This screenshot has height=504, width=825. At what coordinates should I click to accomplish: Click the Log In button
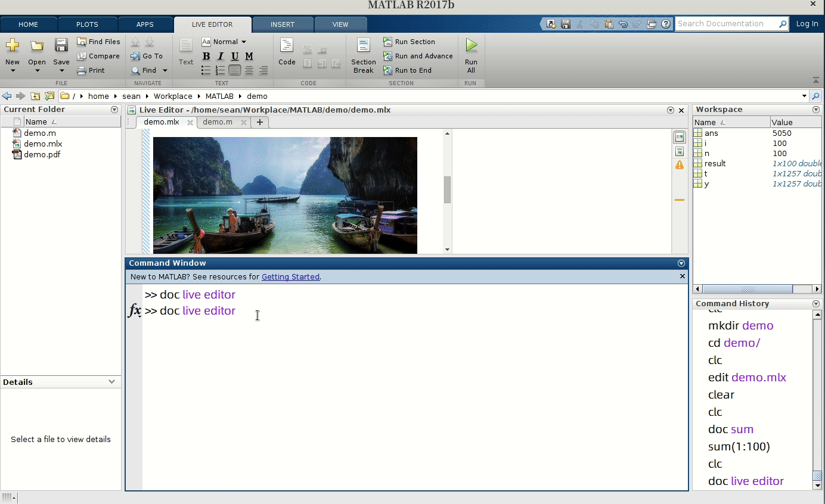pyautogui.click(x=807, y=24)
